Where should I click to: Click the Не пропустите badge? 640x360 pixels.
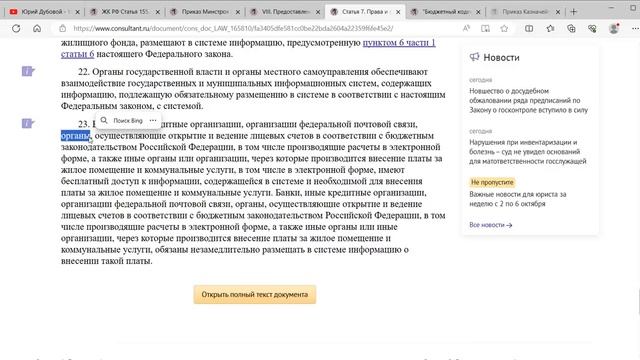(x=492, y=182)
